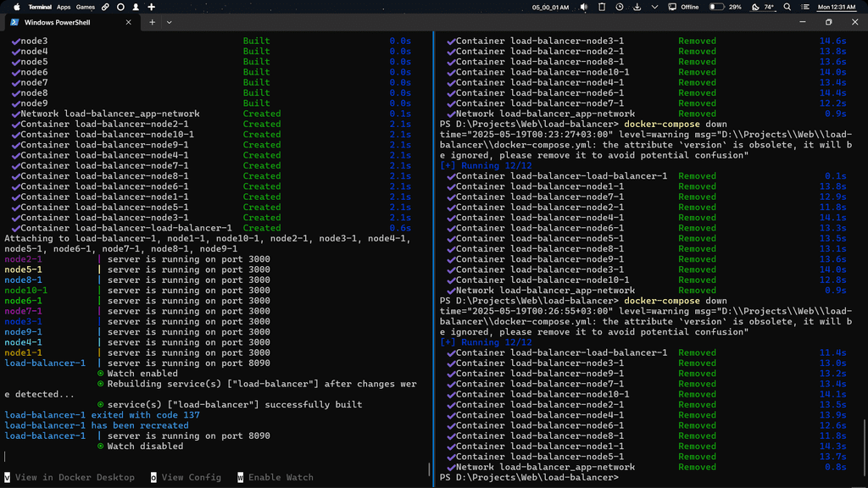Restore down the terminal window
This screenshot has height=488, width=868.
click(829, 22)
